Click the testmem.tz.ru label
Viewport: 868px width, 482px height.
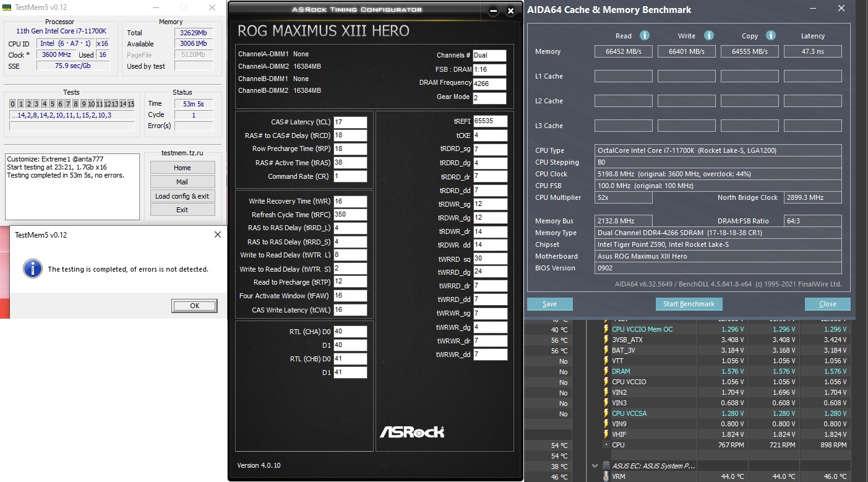tap(182, 153)
